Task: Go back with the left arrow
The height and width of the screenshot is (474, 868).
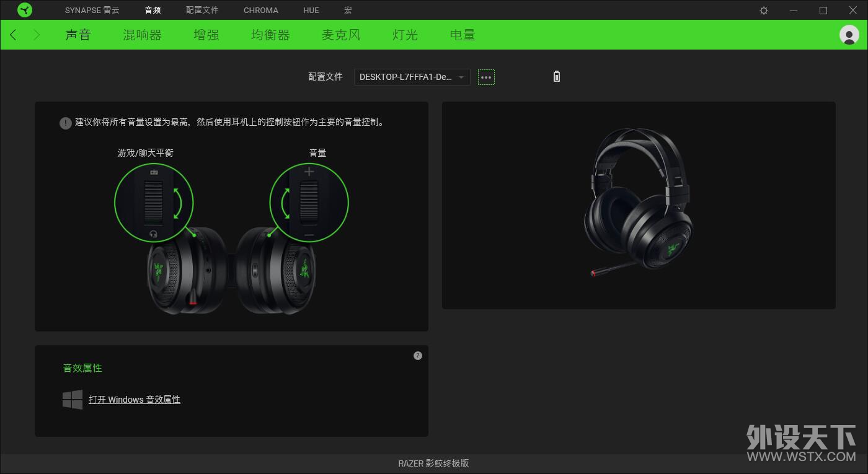Action: pos(13,35)
